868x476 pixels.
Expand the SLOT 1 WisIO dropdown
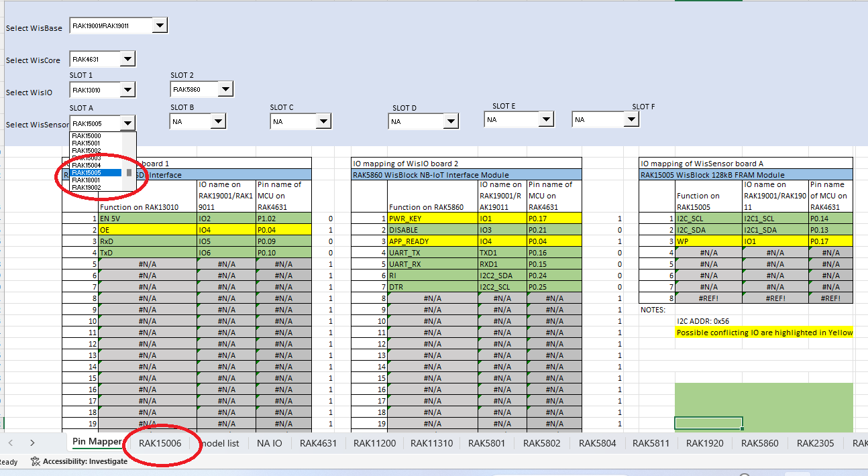[x=127, y=90]
